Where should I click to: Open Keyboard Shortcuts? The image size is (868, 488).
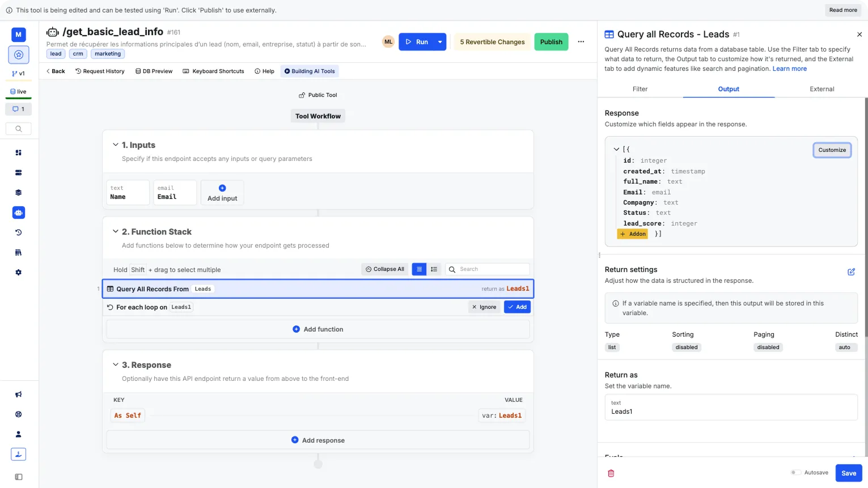pos(214,71)
